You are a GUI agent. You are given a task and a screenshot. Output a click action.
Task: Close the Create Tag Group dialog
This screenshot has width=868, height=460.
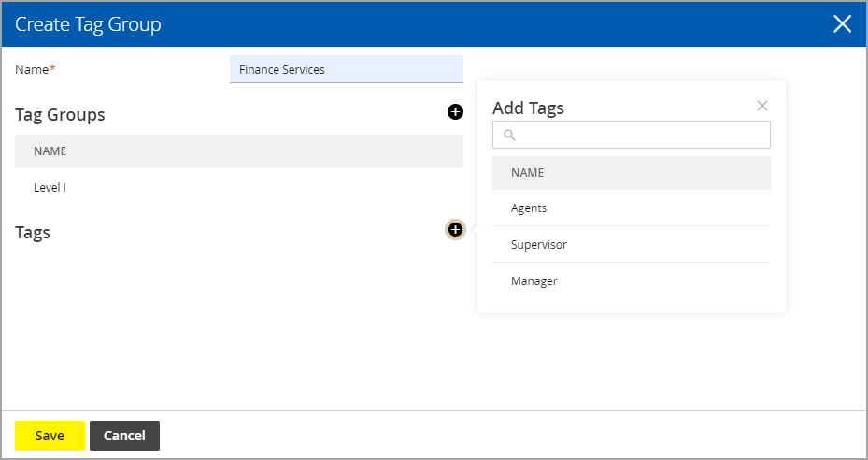843,23
